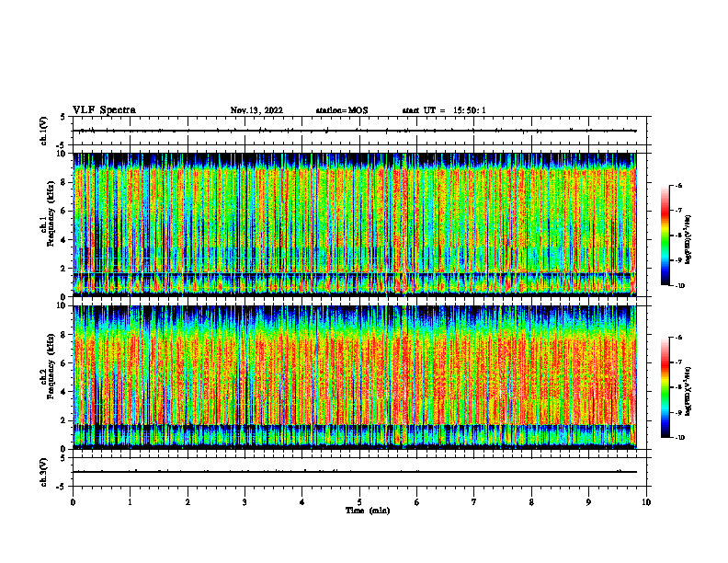
Task: Select the "Nov.13, 2022" date text
Action: pyautogui.click(x=256, y=110)
